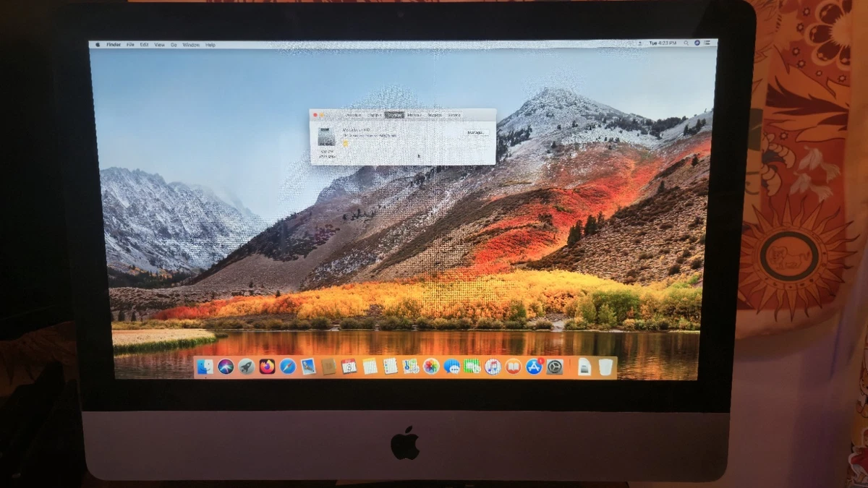Open the Finder menu
This screenshot has height=488, width=868.
tap(114, 45)
